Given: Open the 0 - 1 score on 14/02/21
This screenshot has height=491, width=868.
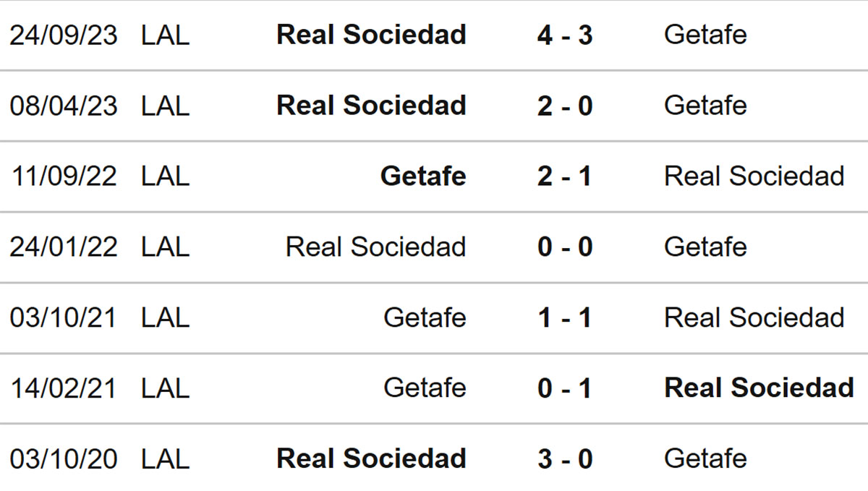Looking at the screenshot, I should pyautogui.click(x=565, y=389).
